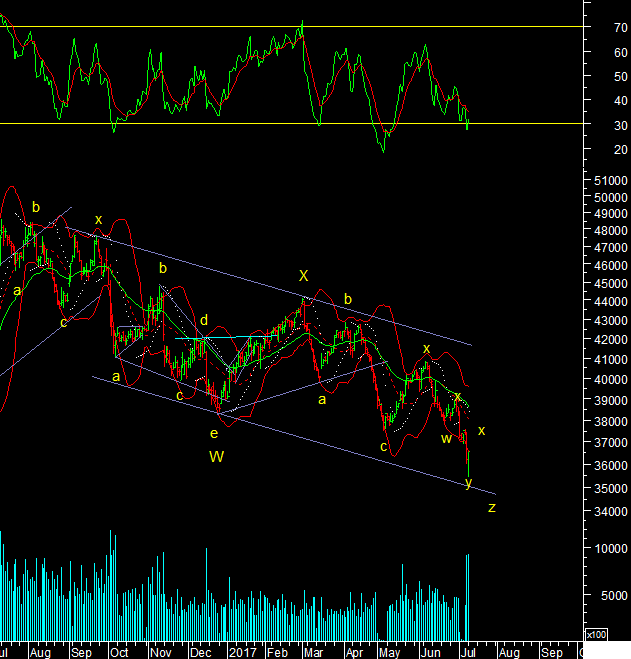Click the e wave label
This screenshot has width=631, height=659.
point(214,433)
